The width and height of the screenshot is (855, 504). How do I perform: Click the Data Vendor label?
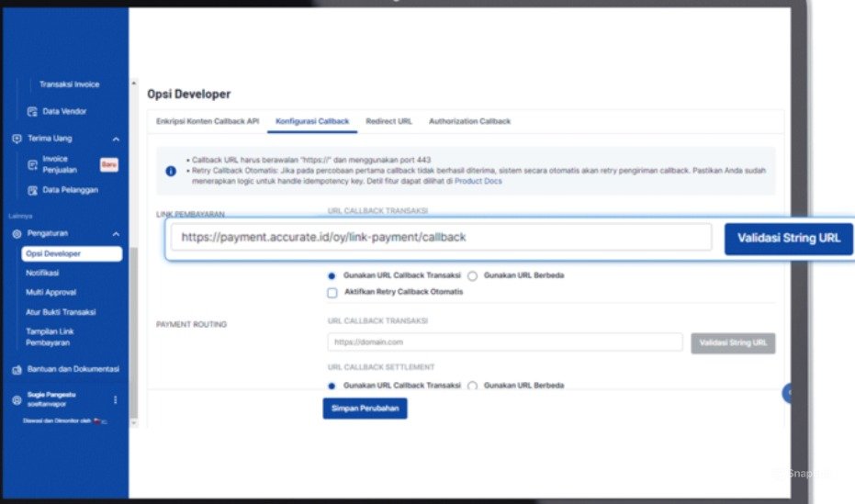tap(64, 112)
